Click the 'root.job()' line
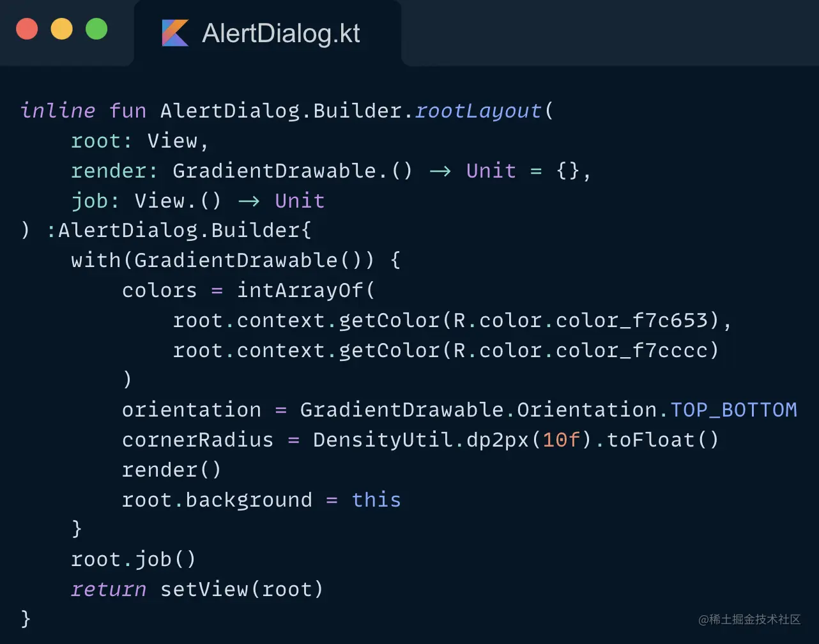 coord(134,560)
